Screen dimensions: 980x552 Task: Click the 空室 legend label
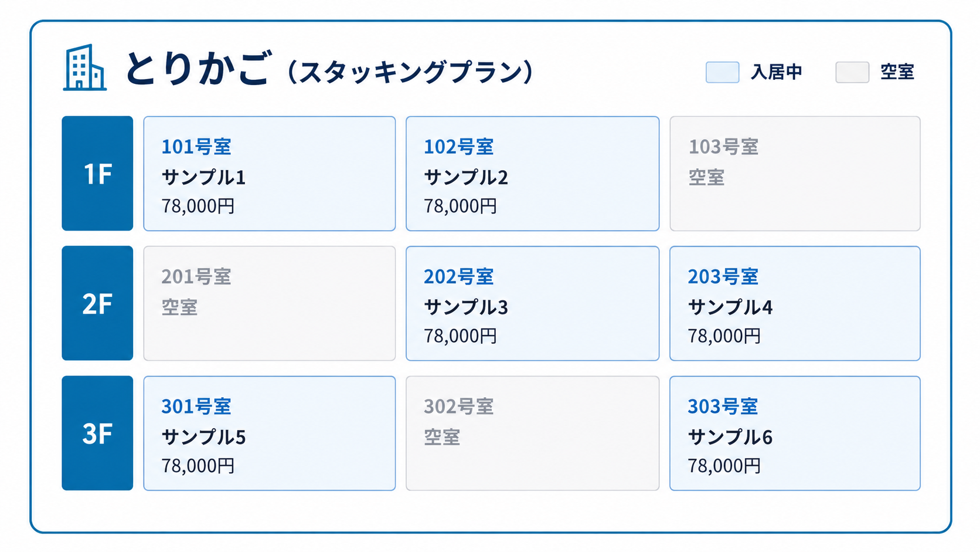[897, 72]
